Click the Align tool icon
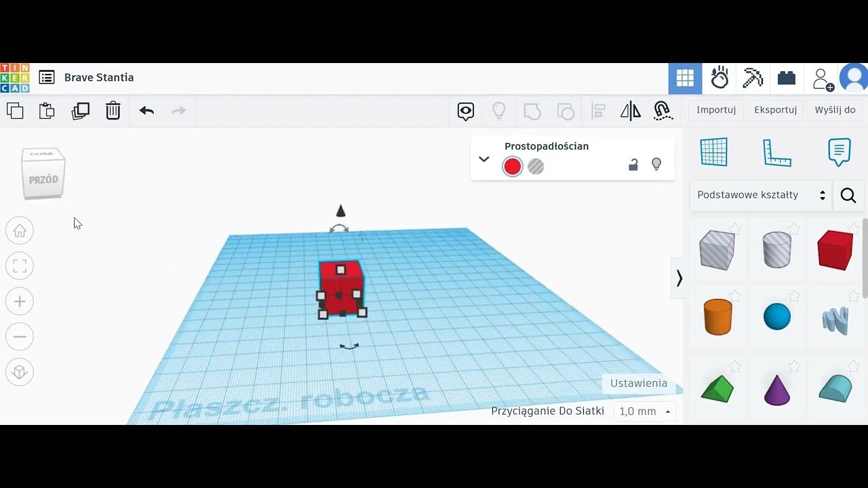Screen dimensions: 868x488 coord(598,111)
